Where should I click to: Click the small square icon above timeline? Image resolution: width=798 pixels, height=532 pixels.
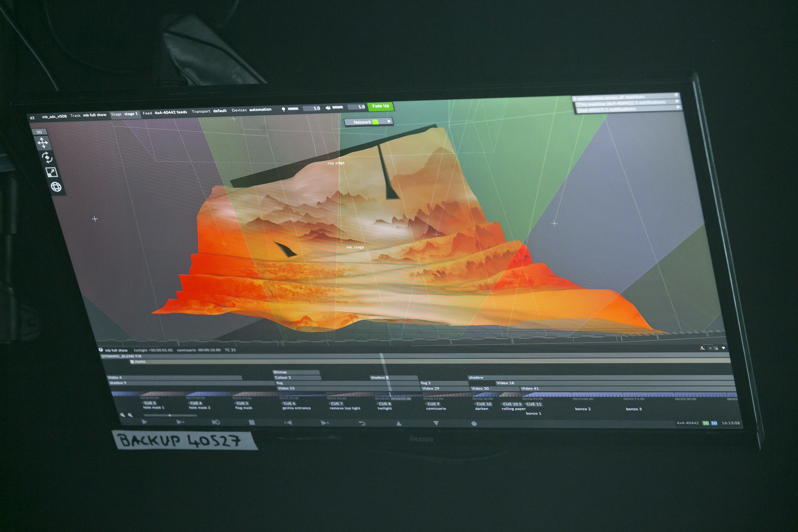tap(716, 348)
